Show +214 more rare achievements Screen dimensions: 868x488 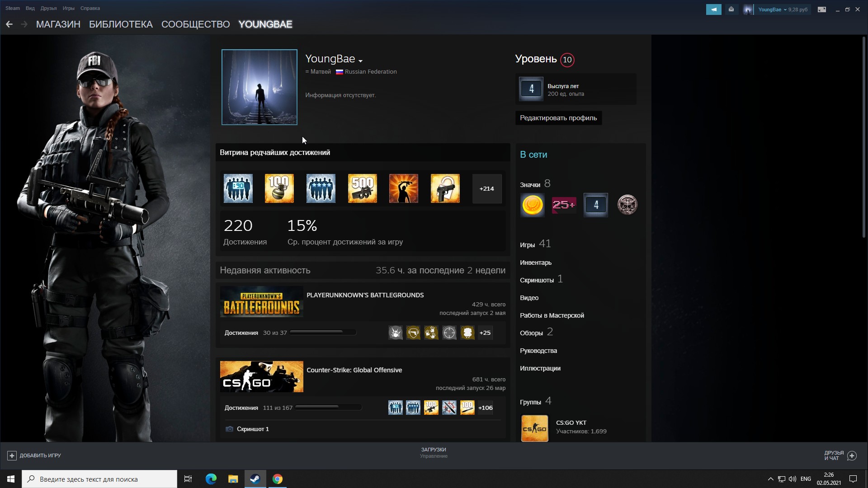(x=487, y=188)
